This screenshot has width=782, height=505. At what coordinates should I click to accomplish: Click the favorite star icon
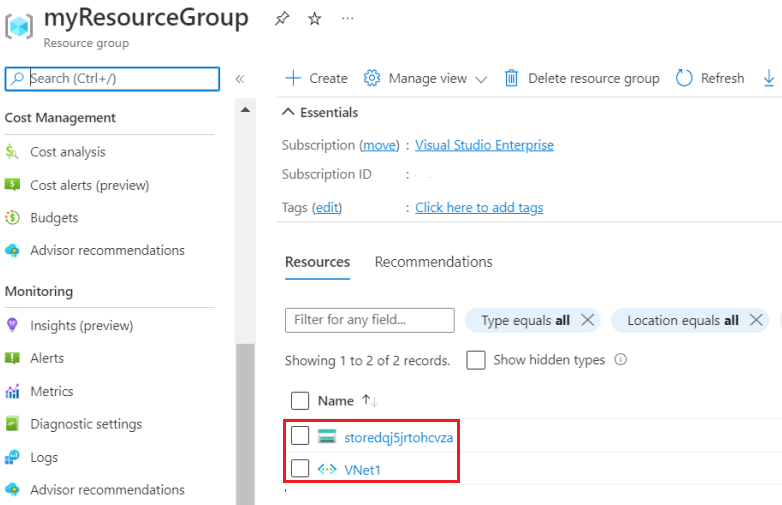coord(315,19)
